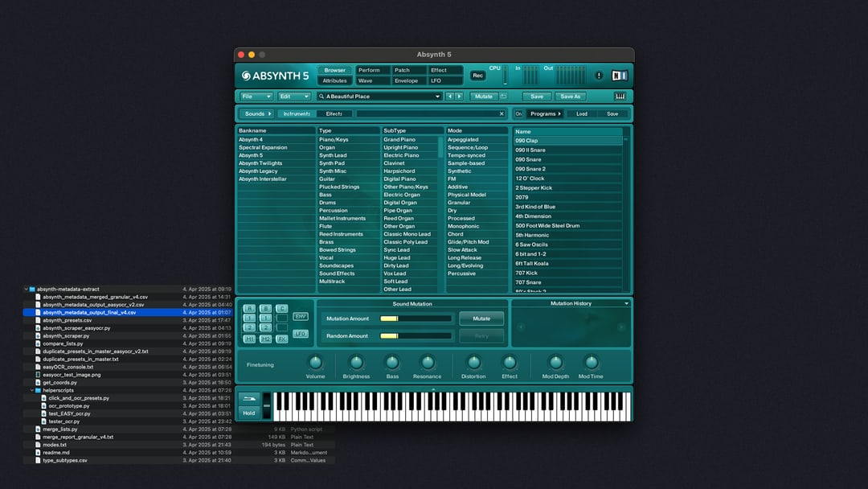Clear the search field with X
The image size is (868, 489).
point(502,114)
